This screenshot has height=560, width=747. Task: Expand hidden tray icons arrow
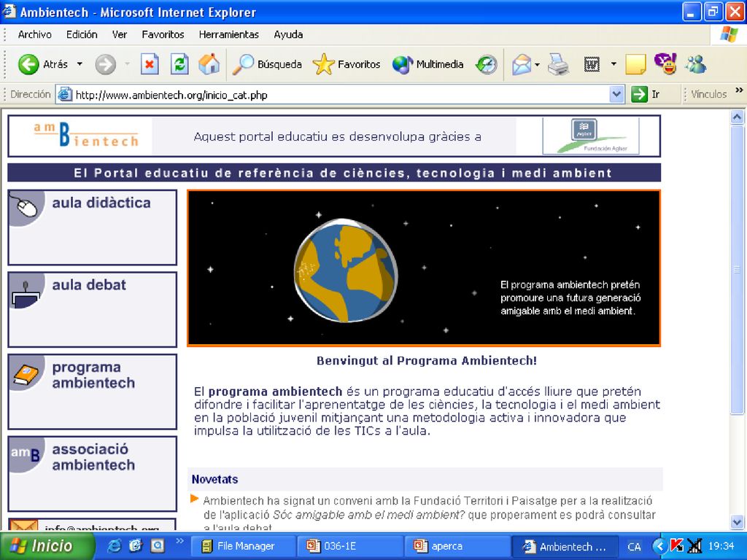tap(659, 545)
